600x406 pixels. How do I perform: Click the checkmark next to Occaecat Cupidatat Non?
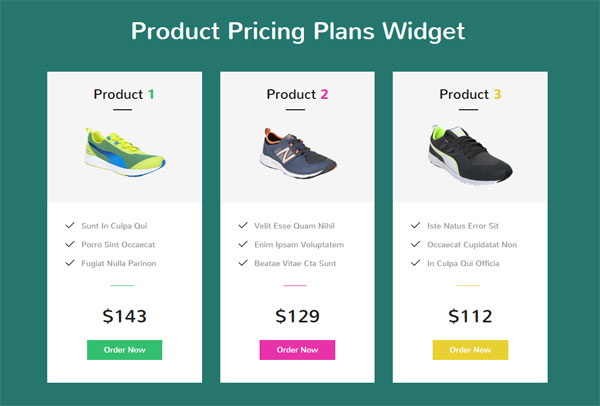(x=415, y=244)
